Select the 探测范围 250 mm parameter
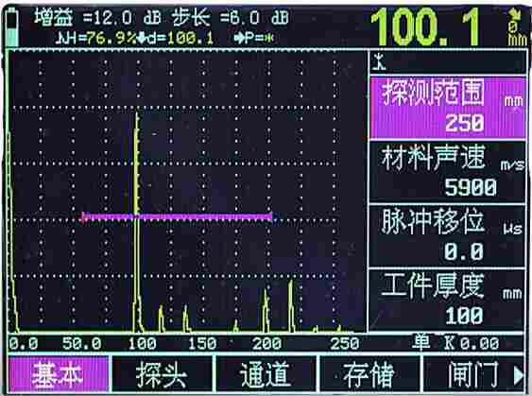Screen dimensions: 532x396 448,108
